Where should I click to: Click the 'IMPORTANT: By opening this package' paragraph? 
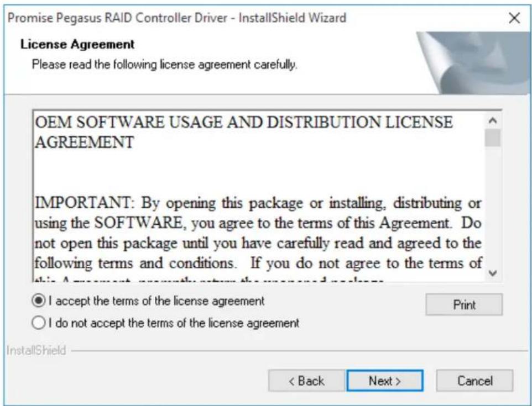click(258, 239)
